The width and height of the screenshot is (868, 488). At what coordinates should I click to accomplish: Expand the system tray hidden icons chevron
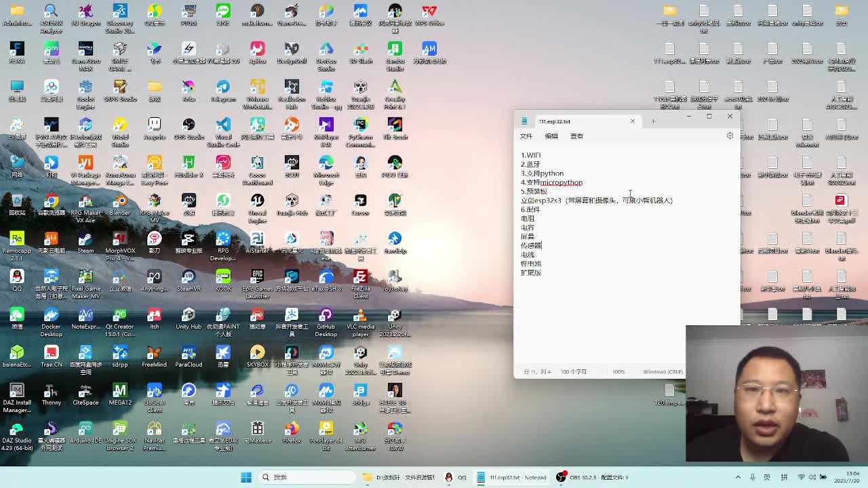pyautogui.click(x=738, y=477)
